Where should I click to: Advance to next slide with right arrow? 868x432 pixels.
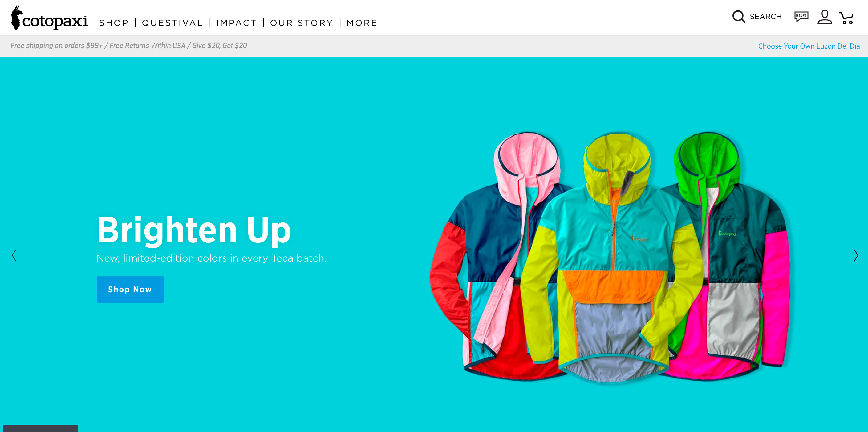coord(856,255)
